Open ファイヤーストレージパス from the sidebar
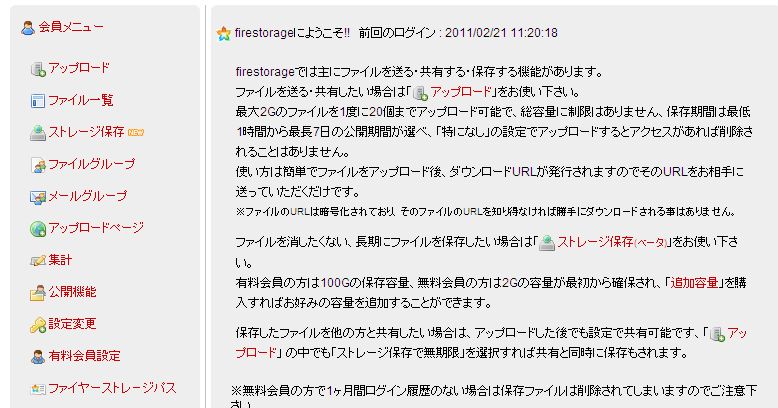 click(x=112, y=388)
